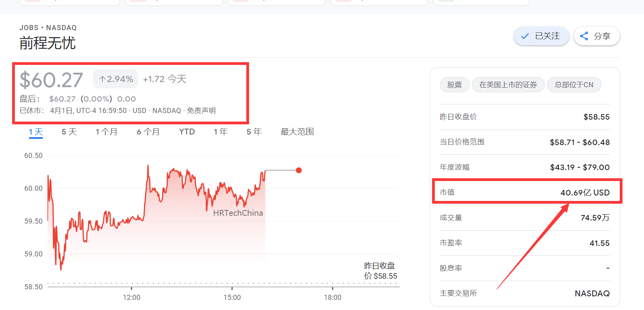
Task: Select the 1年 range tab
Action: tap(221, 132)
